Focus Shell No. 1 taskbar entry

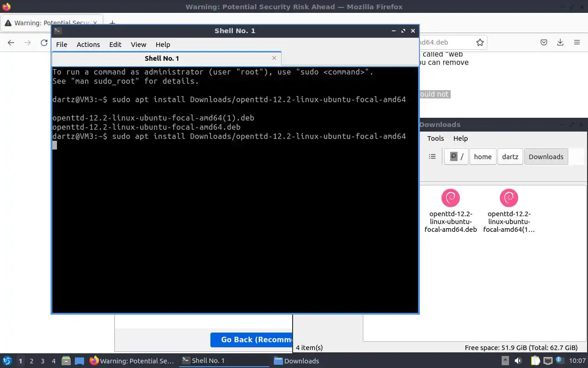[x=224, y=361]
